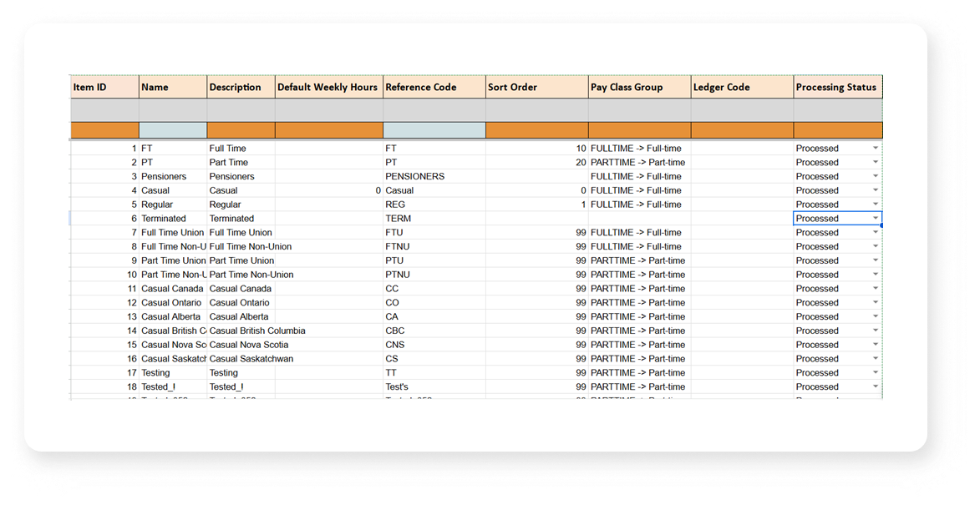
Task: Open the Processing Status dropdown for the FT row
Action: pos(875,148)
